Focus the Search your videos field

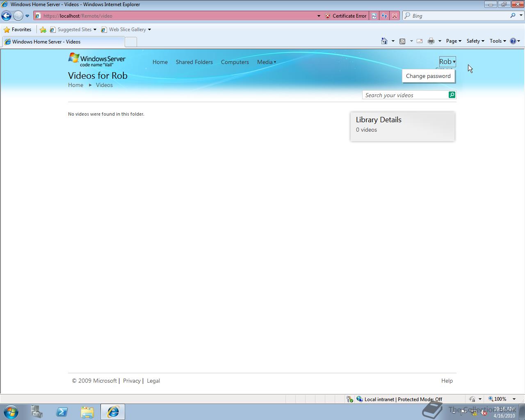(405, 95)
